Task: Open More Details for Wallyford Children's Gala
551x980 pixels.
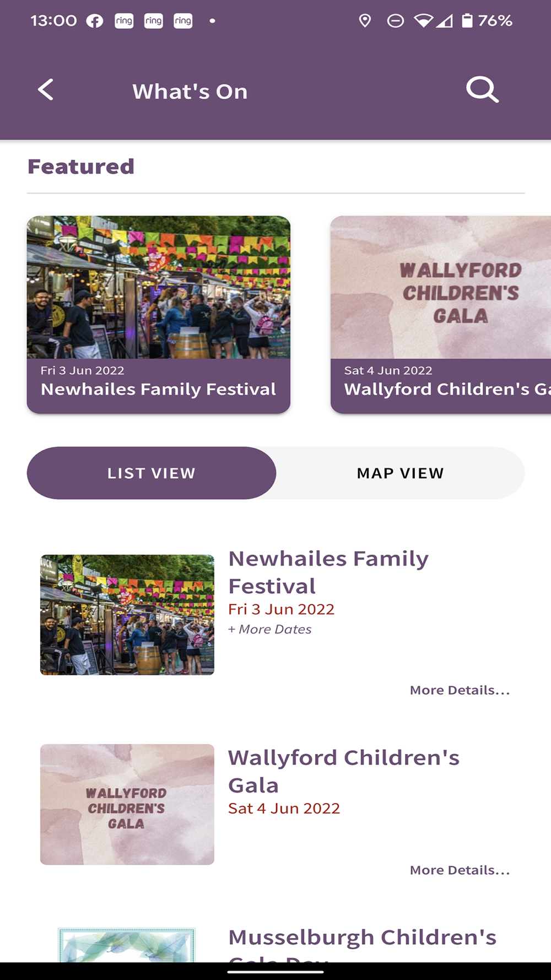Action: pos(460,870)
